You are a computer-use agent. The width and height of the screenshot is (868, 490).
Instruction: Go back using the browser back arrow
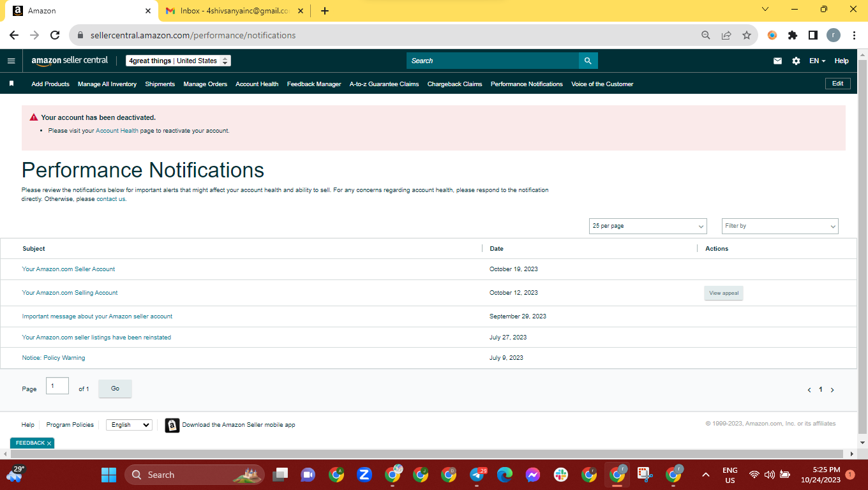pos(14,35)
